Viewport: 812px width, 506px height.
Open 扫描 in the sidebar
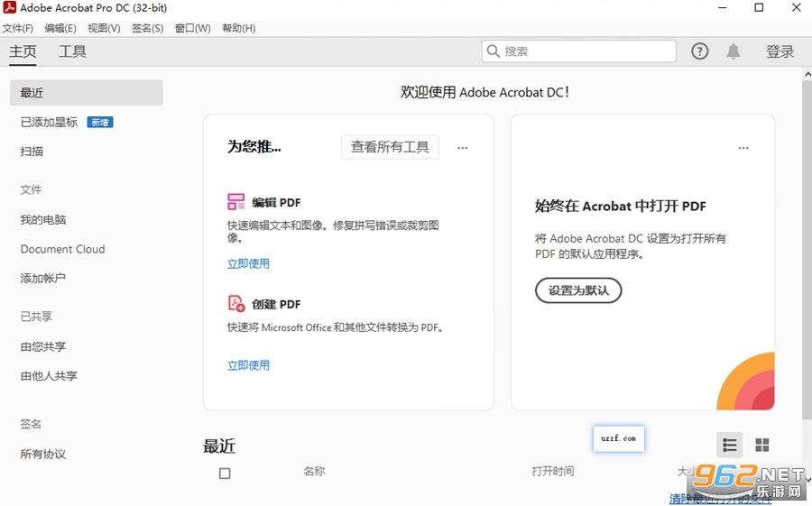32,152
